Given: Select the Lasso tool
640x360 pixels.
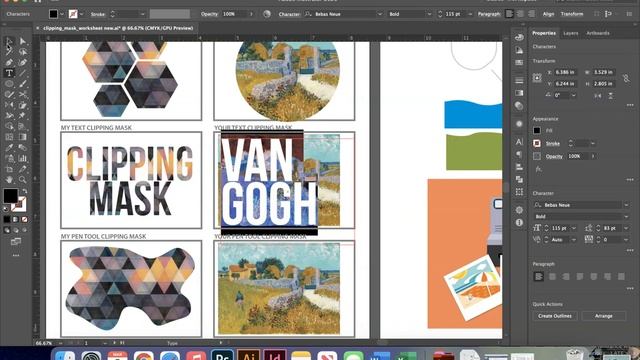Looking at the screenshot, I should (22, 52).
